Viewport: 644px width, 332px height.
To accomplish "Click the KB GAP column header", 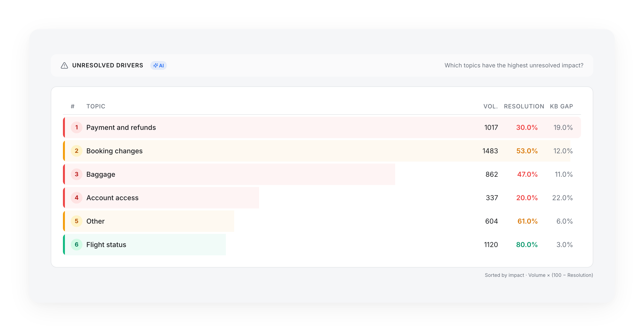I will pyautogui.click(x=561, y=106).
